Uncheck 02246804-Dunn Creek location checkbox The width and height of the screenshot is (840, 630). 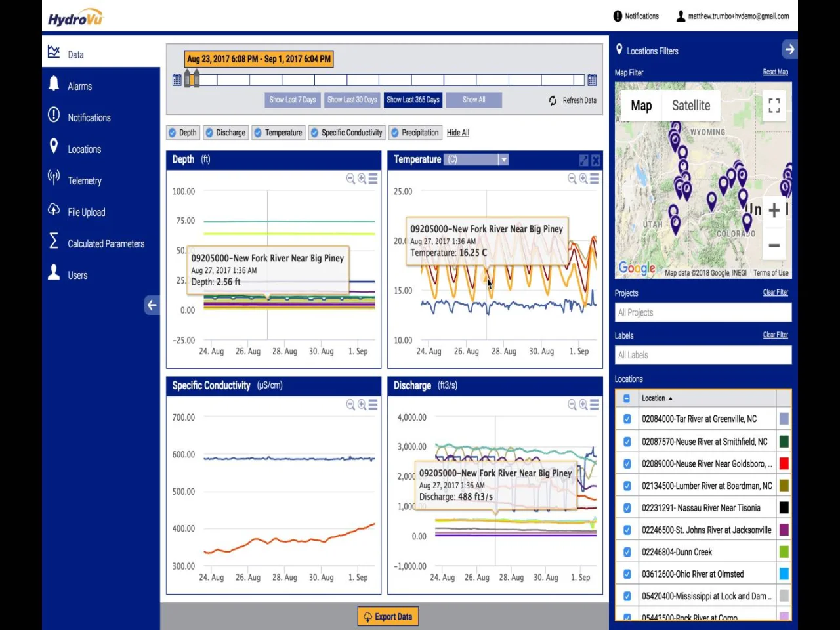(x=627, y=552)
